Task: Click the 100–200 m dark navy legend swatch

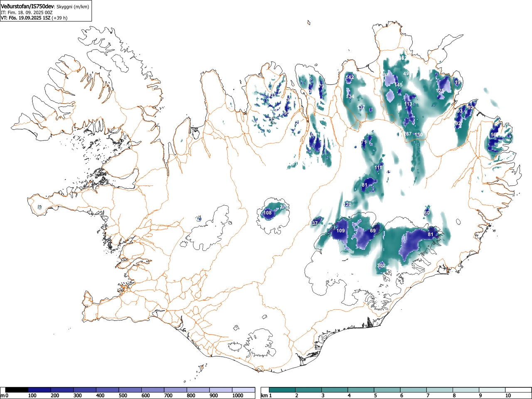Action: point(39,390)
